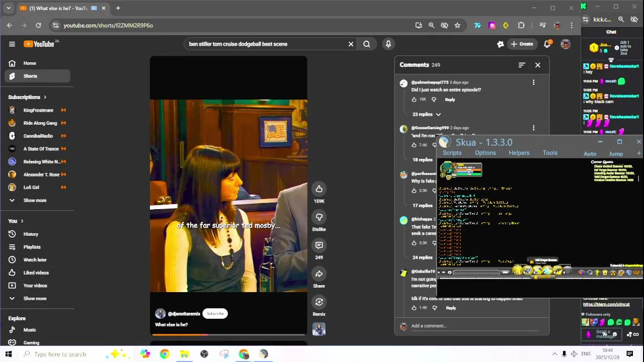Seek using the Short's progress bar

pyautogui.click(x=228, y=334)
